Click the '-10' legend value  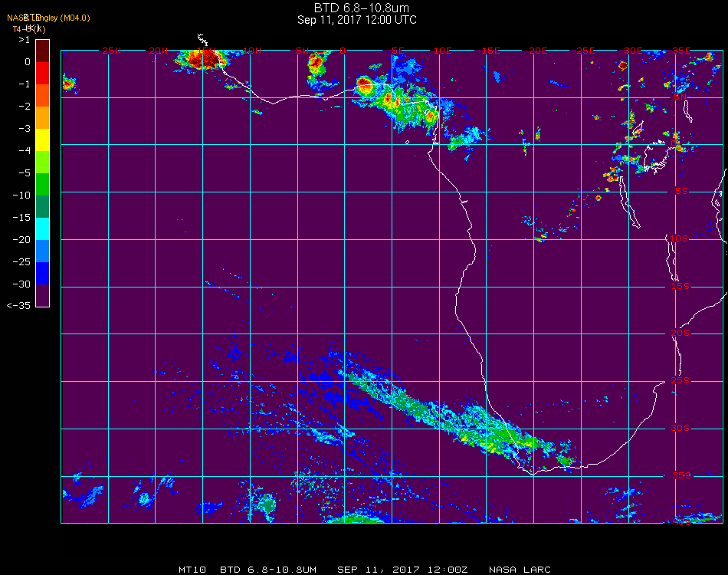[x=21, y=195]
